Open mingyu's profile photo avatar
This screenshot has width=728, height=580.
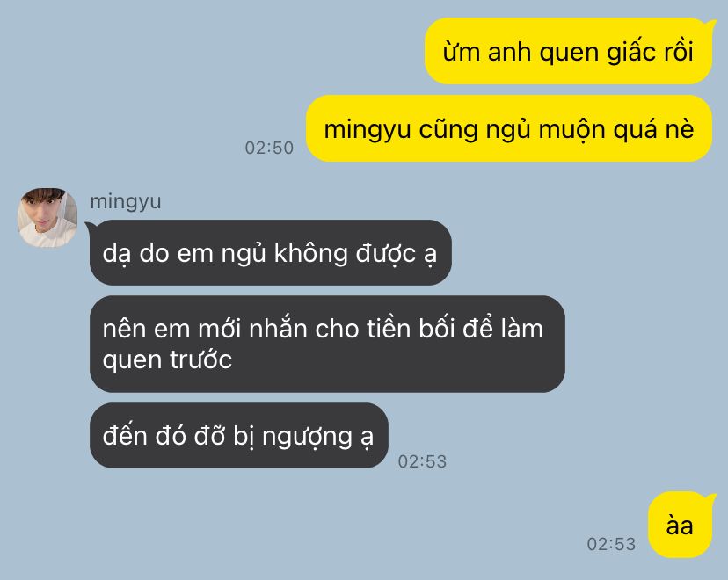47,217
